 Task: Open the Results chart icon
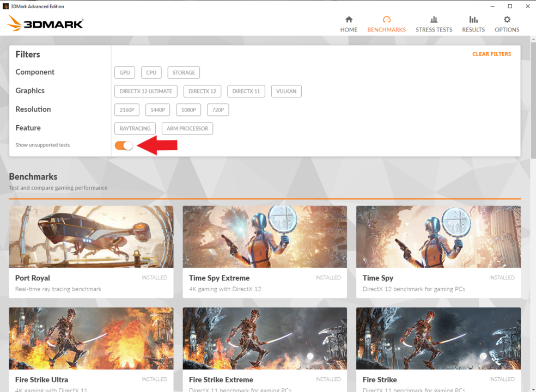[x=473, y=20]
